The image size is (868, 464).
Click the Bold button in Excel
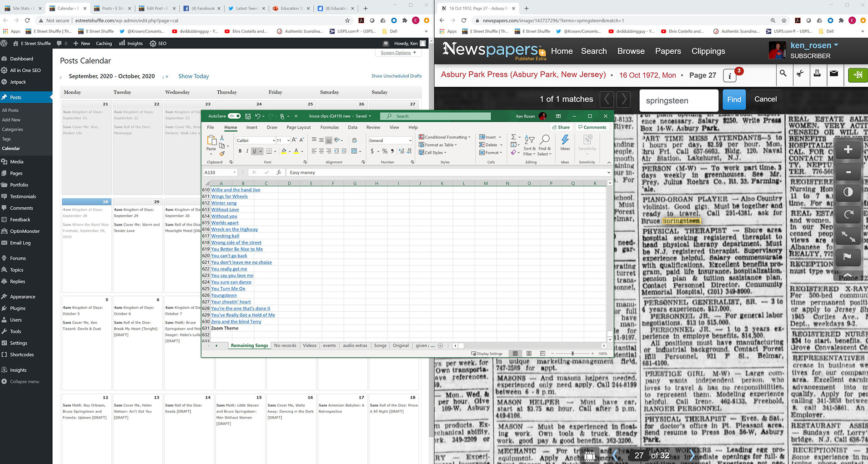(x=240, y=151)
